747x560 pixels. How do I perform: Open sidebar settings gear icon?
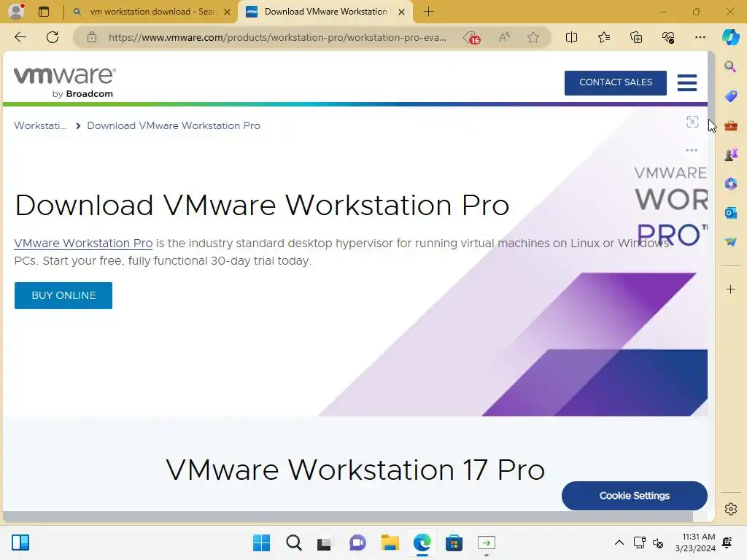pyautogui.click(x=730, y=509)
